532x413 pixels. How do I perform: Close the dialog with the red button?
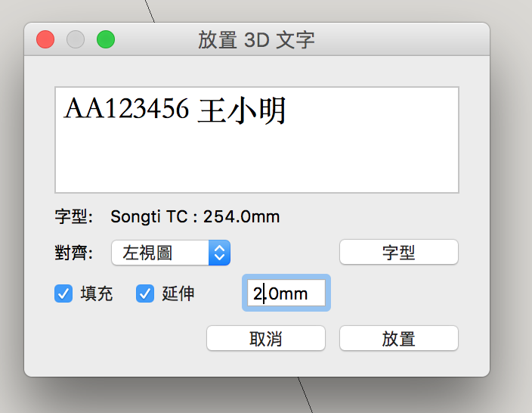coord(45,39)
